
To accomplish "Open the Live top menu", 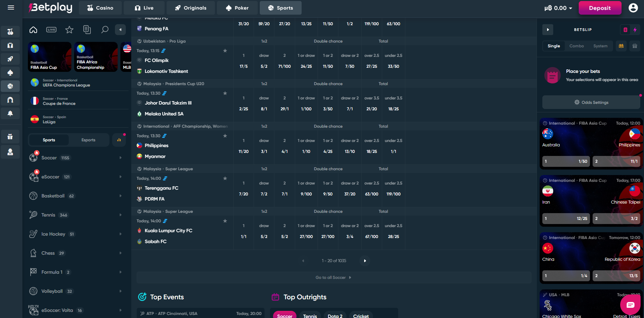I will pyautogui.click(x=144, y=8).
